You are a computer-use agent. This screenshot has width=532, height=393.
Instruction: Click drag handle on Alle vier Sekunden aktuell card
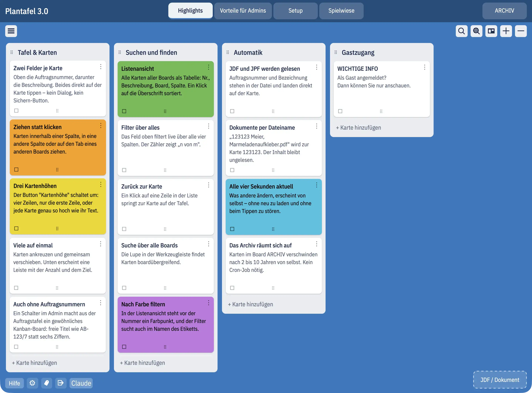click(x=273, y=229)
